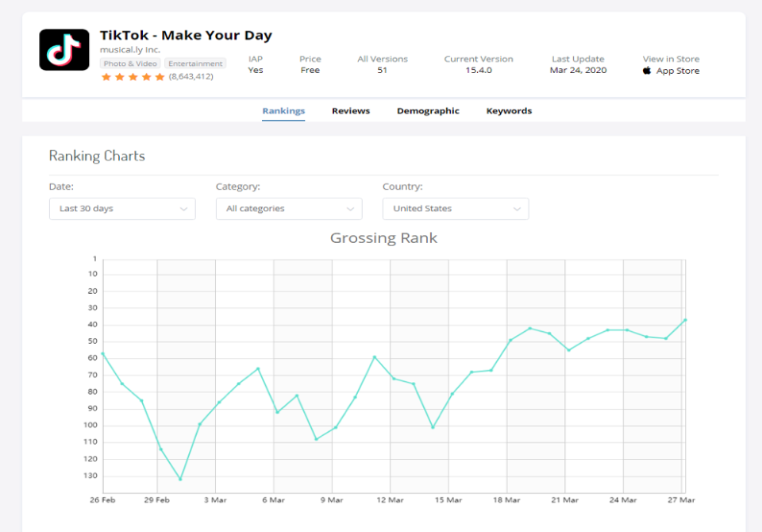Click the lowest data point near rank 130

pyautogui.click(x=180, y=479)
